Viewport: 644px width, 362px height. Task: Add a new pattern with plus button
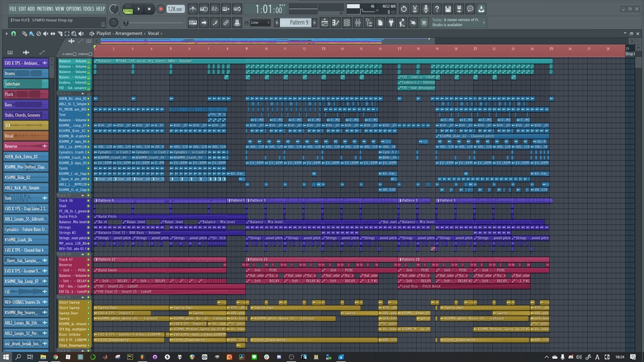click(314, 23)
